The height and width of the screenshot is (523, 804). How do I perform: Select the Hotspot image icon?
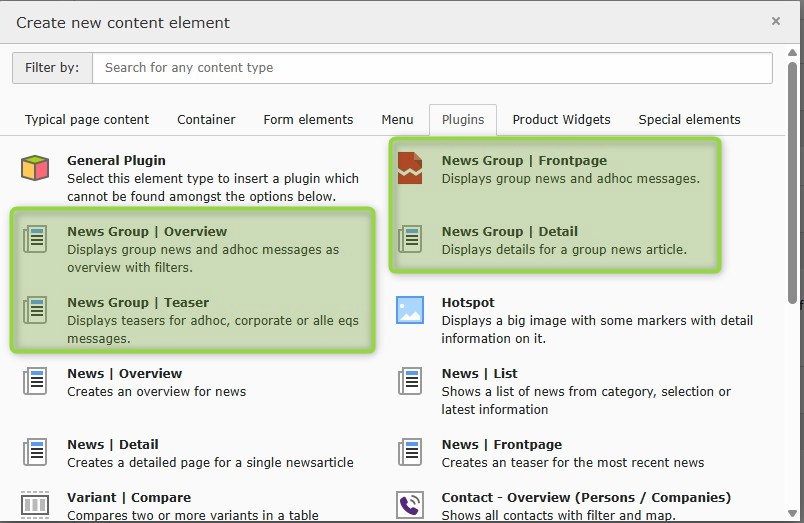410,310
